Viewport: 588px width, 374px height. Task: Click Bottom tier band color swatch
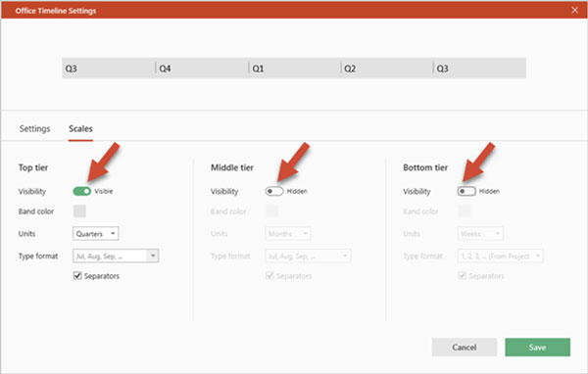pyautogui.click(x=465, y=210)
